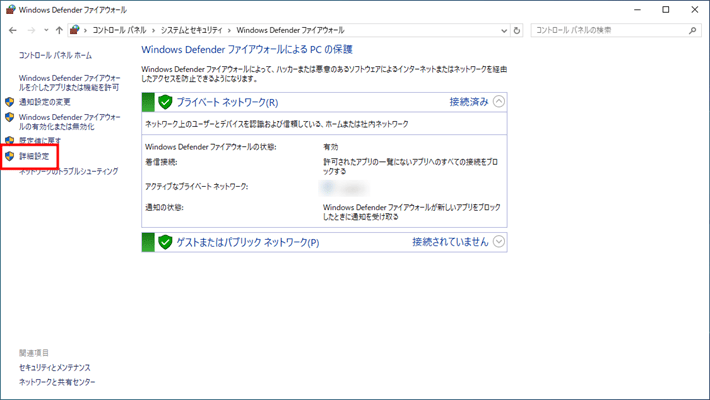Screen dimensions: 710x400
Task: Click the firewall title bar icon
Action: pyautogui.click(x=10, y=10)
